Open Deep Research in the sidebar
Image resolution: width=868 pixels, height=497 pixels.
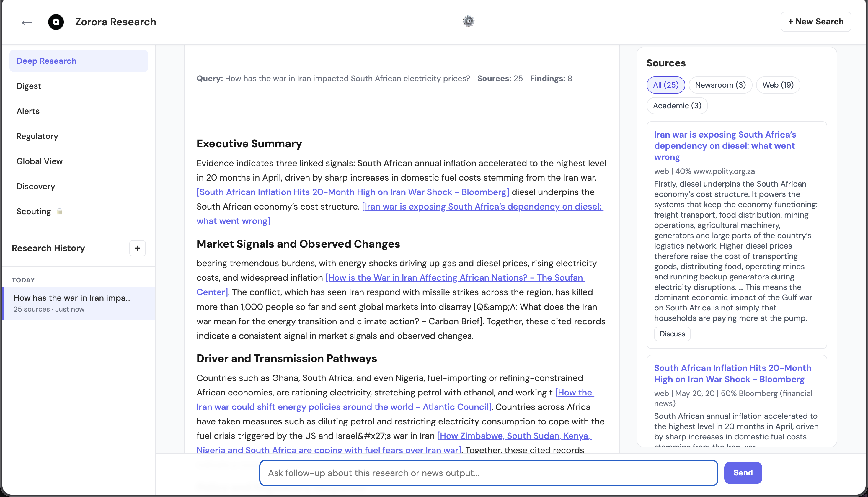[79, 61]
